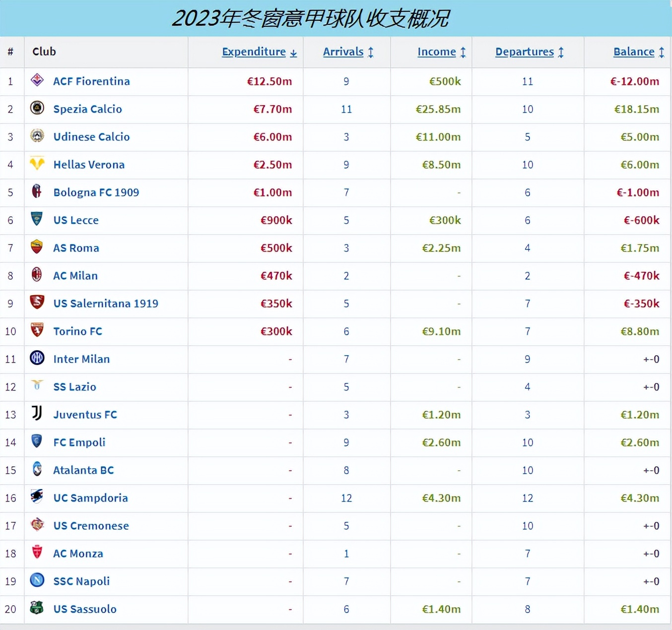Click the AS Roma club badge
The height and width of the screenshot is (630, 672).
(x=37, y=248)
